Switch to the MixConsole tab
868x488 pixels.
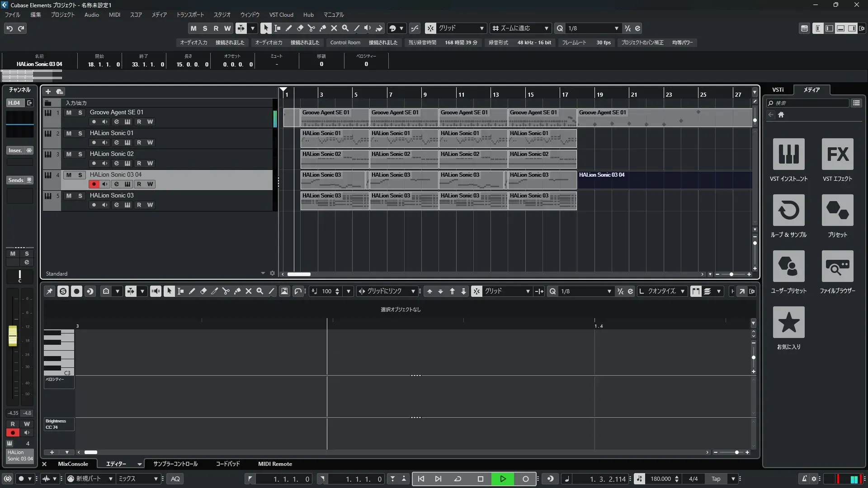coord(73,464)
